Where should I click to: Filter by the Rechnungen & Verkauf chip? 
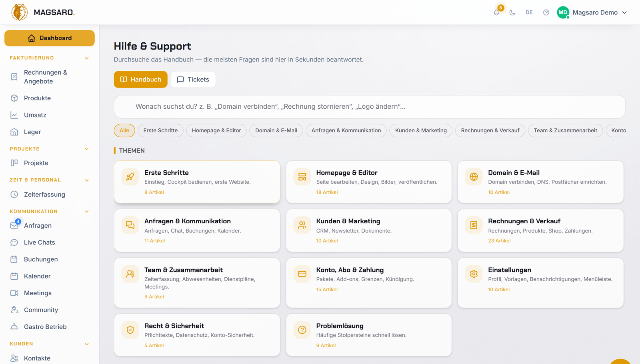coord(490,131)
